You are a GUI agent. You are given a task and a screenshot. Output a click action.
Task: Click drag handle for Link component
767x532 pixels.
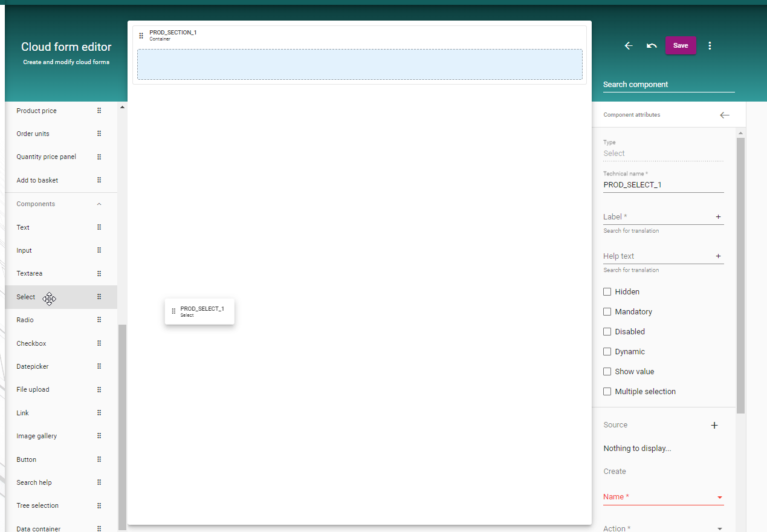(99, 413)
